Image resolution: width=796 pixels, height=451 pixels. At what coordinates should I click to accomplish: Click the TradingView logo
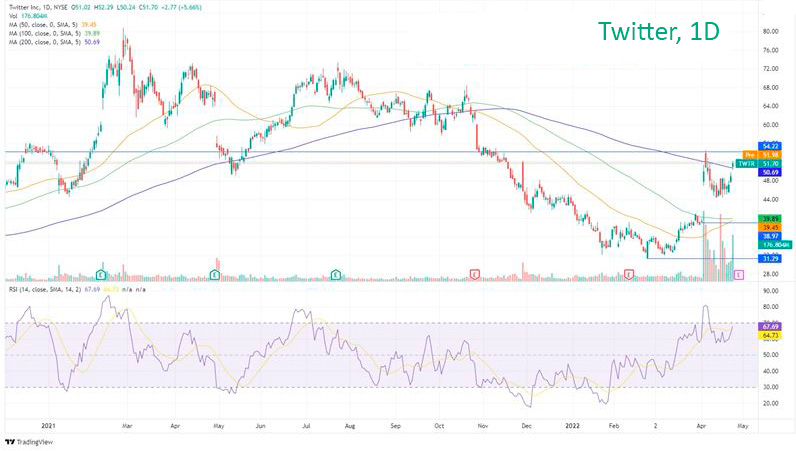[30, 441]
